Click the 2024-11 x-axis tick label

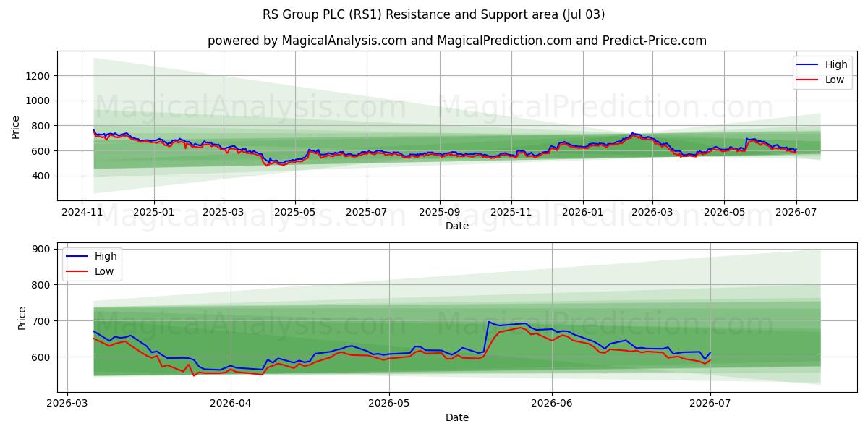point(82,213)
